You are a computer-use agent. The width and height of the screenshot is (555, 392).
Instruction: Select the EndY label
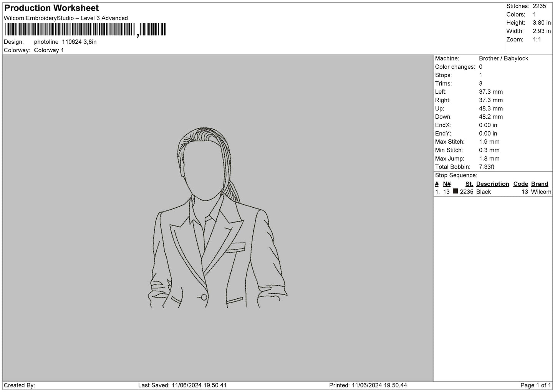pyautogui.click(x=443, y=134)
